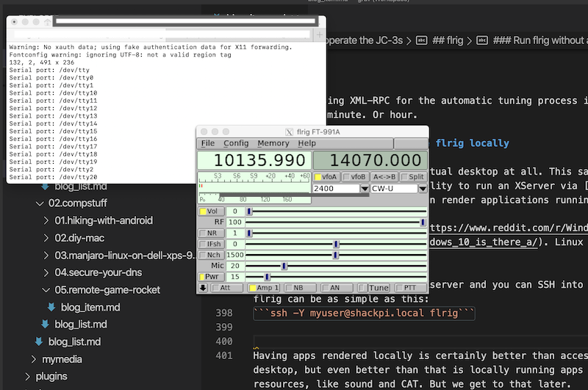Viewport: 588px width, 390px height.
Task: Toggle the Att attenuator button
Action: point(228,288)
